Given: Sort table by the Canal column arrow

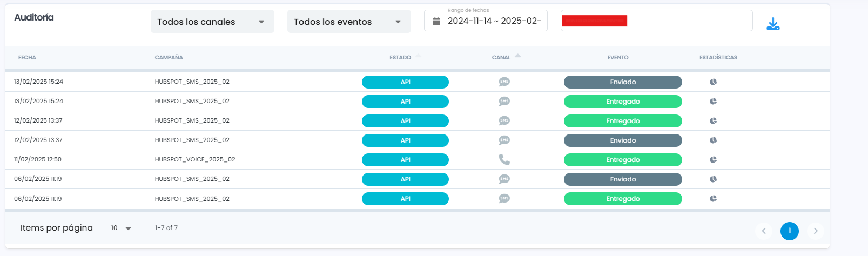Looking at the screenshot, I should coord(518,56).
